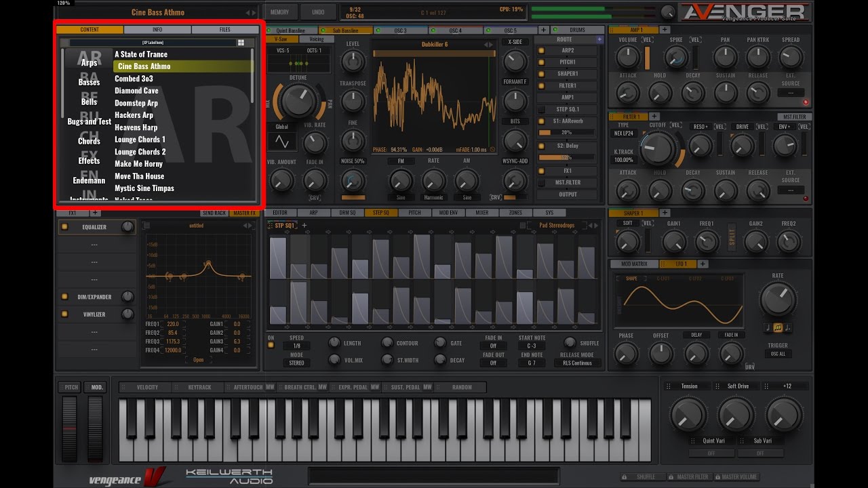Click the UNDO button
868x488 pixels.
[317, 12]
